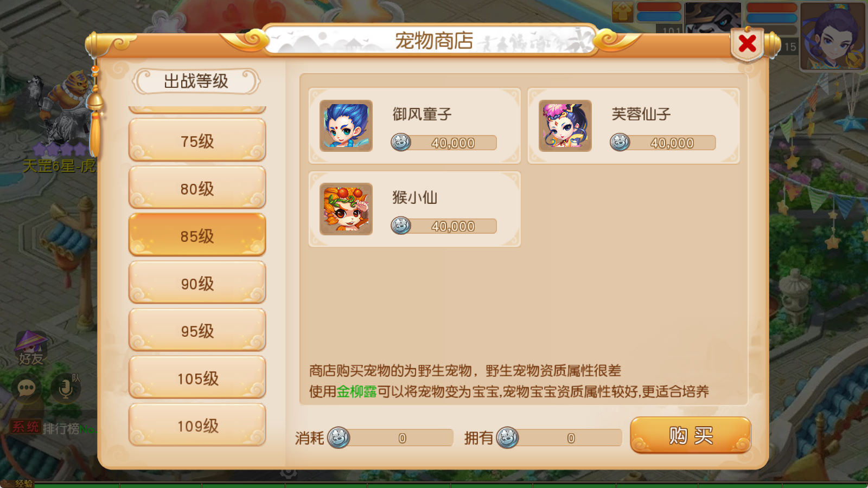This screenshot has height=488, width=868.
Task: Open the chat bubble icon
Action: coord(27,388)
